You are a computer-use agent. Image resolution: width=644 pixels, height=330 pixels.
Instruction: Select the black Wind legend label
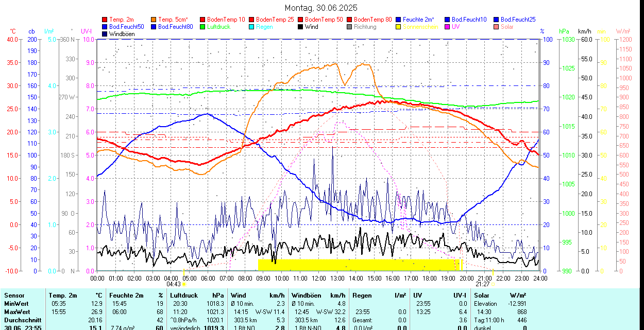click(312, 27)
